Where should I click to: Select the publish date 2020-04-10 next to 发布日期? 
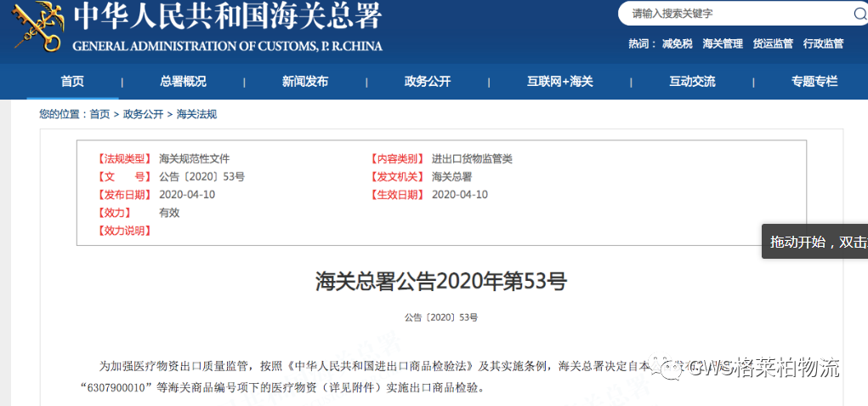[x=187, y=194]
